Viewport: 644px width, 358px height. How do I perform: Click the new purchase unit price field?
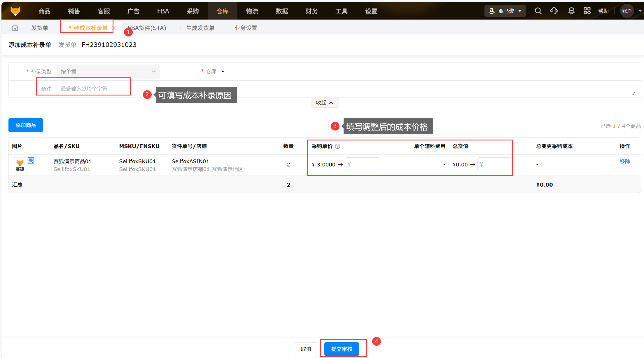363,164
